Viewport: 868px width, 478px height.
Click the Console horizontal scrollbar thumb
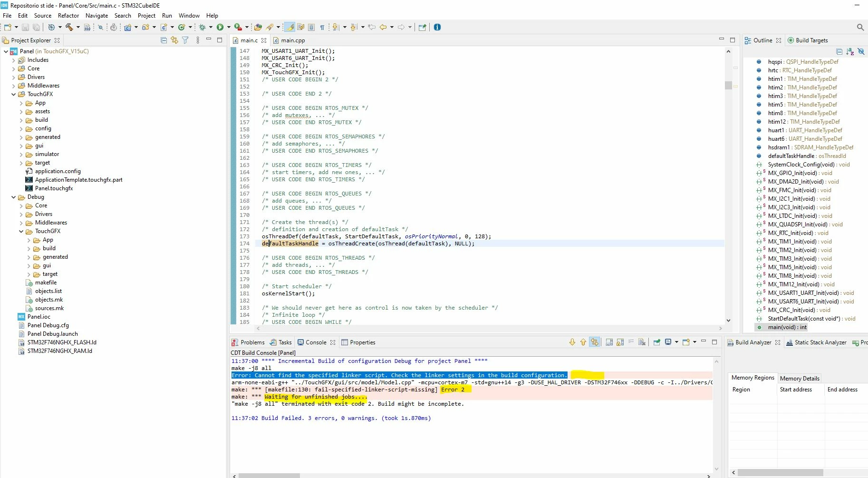(269, 476)
